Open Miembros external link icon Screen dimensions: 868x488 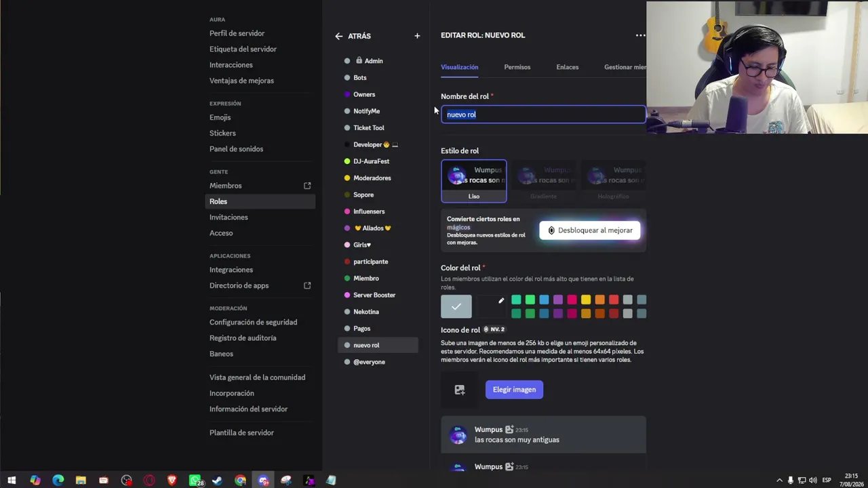307,186
